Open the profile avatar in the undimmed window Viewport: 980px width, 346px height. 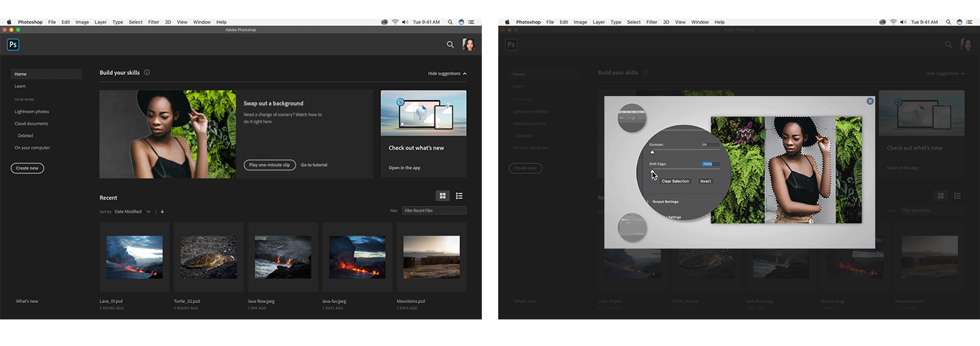coord(468,44)
